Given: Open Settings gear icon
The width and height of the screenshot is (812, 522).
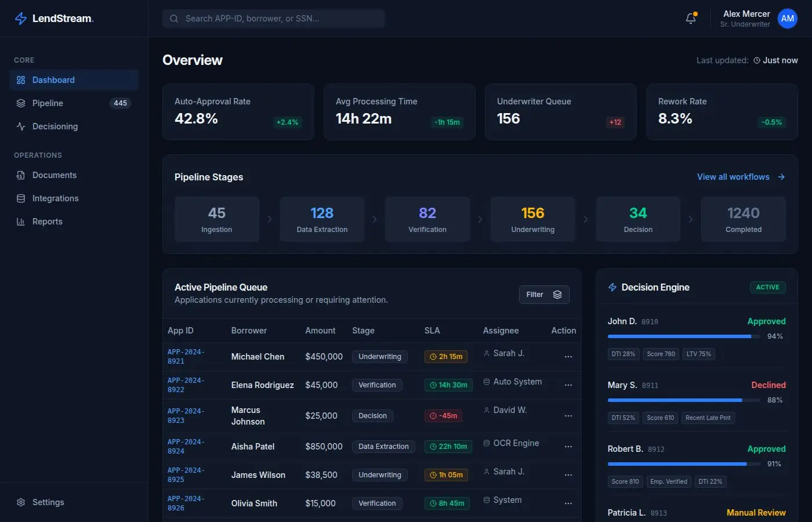Looking at the screenshot, I should point(21,502).
